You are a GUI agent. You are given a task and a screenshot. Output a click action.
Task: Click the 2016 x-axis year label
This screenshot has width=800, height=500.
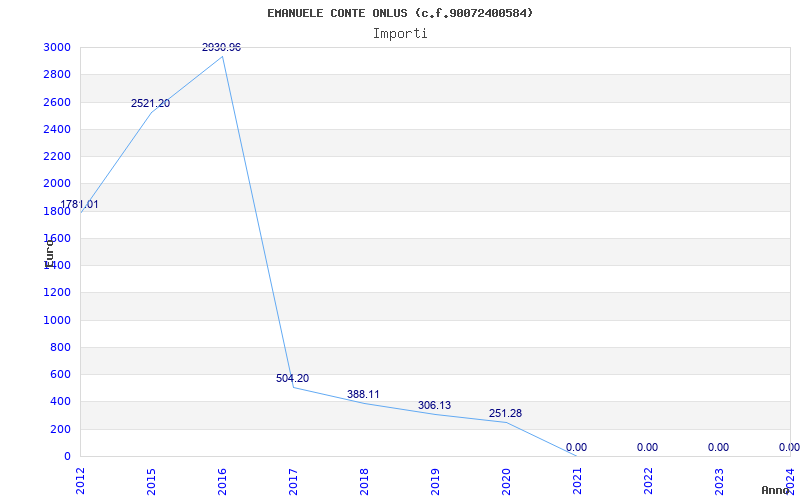click(222, 481)
